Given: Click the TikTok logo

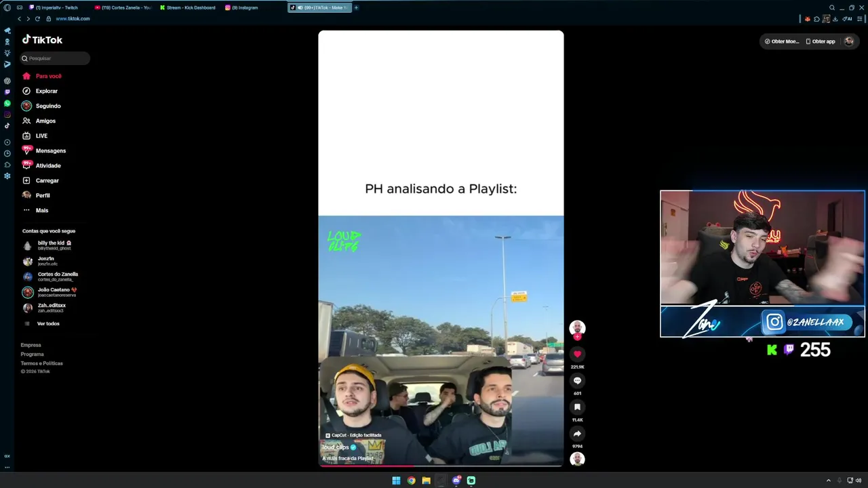Looking at the screenshot, I should (x=42, y=40).
